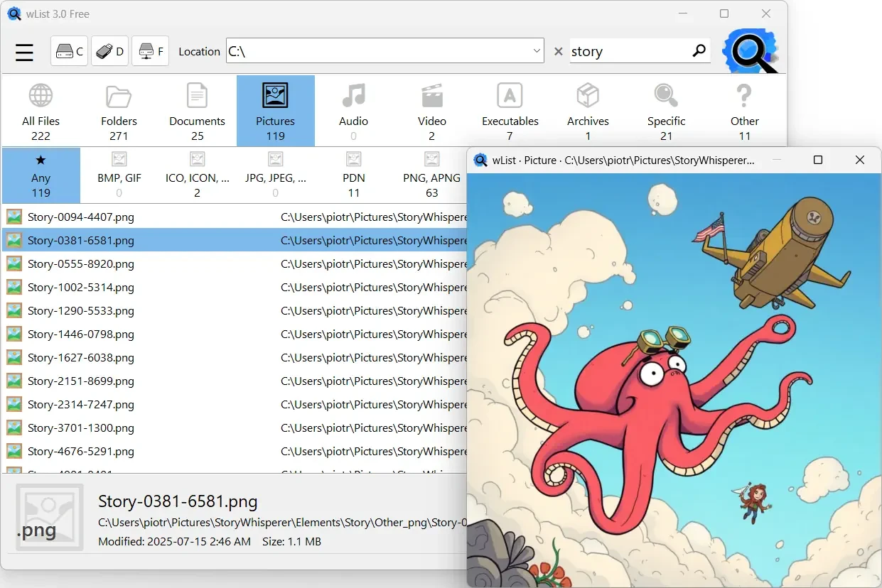Expand the Location dropdown arrow
Screen dimensions: 882x588
(x=537, y=51)
